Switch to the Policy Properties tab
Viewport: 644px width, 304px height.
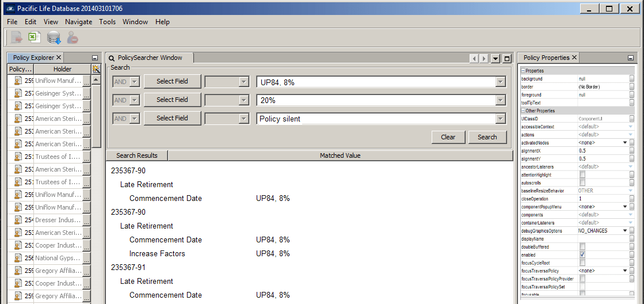(546, 58)
